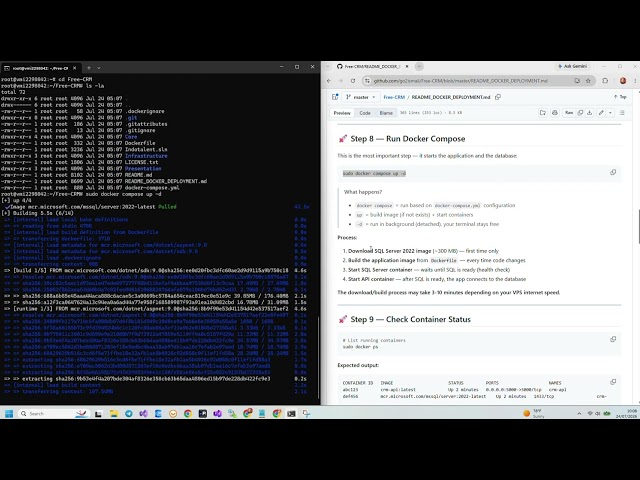
Task: Jump to Top of the file
Action: [620, 97]
